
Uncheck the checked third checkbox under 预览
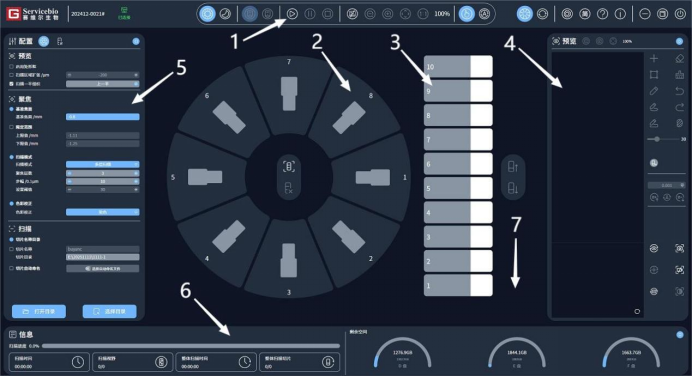(11, 84)
